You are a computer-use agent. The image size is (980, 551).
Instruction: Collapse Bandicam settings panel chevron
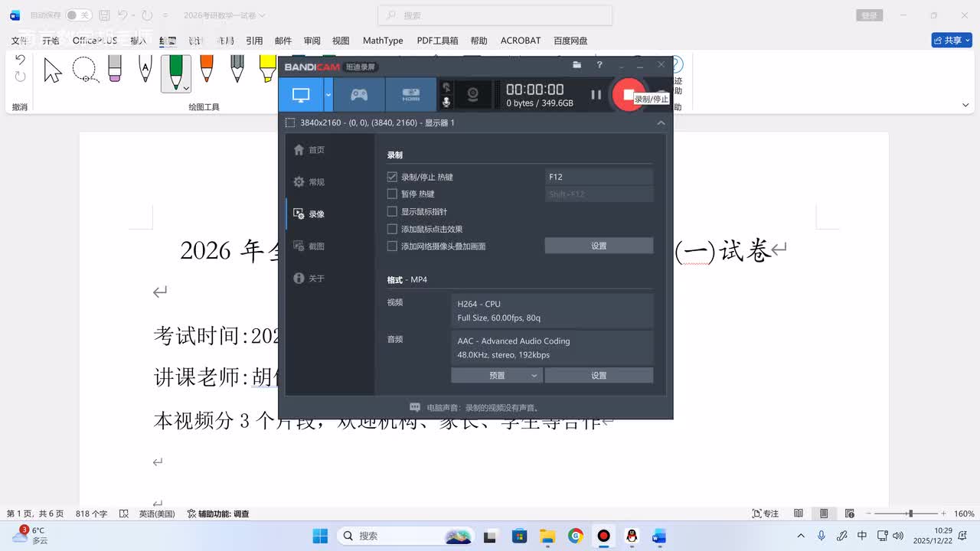click(661, 122)
